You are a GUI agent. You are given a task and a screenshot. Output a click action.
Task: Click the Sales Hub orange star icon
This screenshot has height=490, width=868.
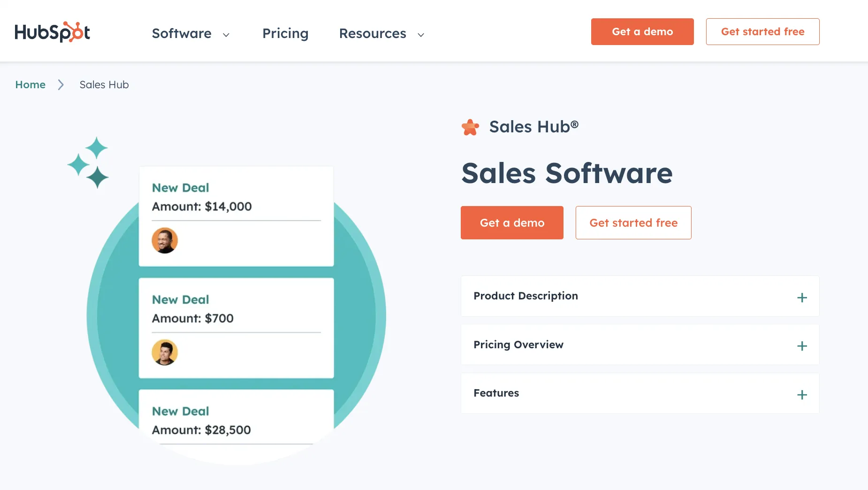click(x=470, y=127)
